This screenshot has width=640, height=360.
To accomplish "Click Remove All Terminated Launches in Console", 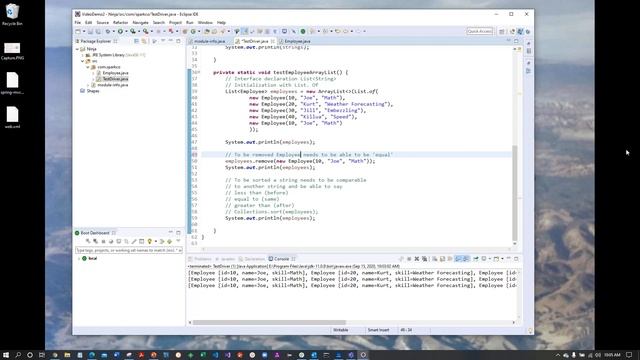I will point(424,259).
